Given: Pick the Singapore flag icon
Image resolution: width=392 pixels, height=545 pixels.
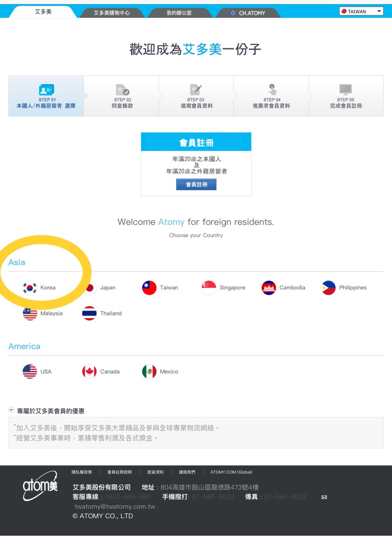Looking at the screenshot, I should [x=209, y=288].
